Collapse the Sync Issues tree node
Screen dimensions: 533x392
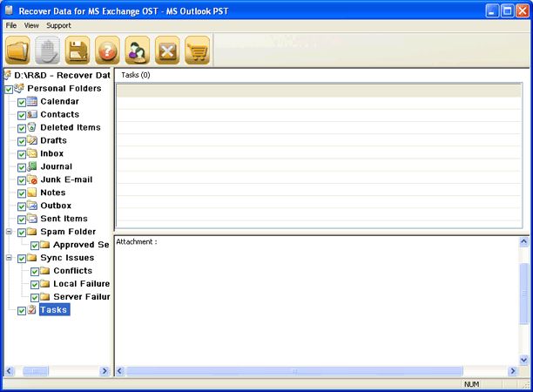point(9,257)
